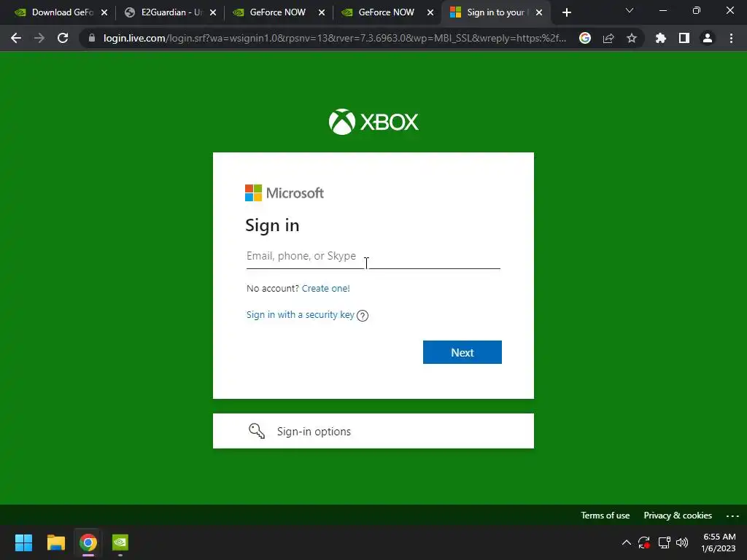Open footer three-dots more menu
Viewport: 747px width, 560px height.
[x=732, y=516]
